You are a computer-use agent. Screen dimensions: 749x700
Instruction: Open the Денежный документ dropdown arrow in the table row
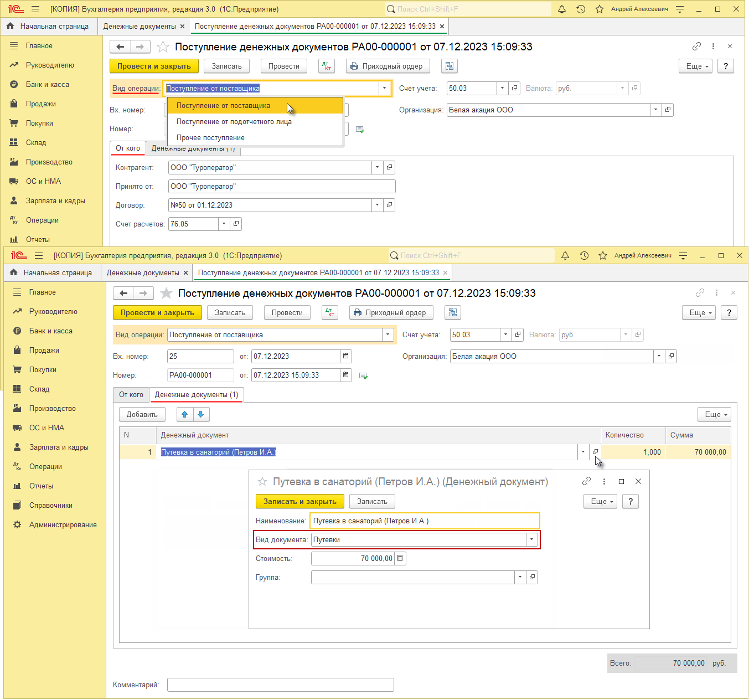583,452
